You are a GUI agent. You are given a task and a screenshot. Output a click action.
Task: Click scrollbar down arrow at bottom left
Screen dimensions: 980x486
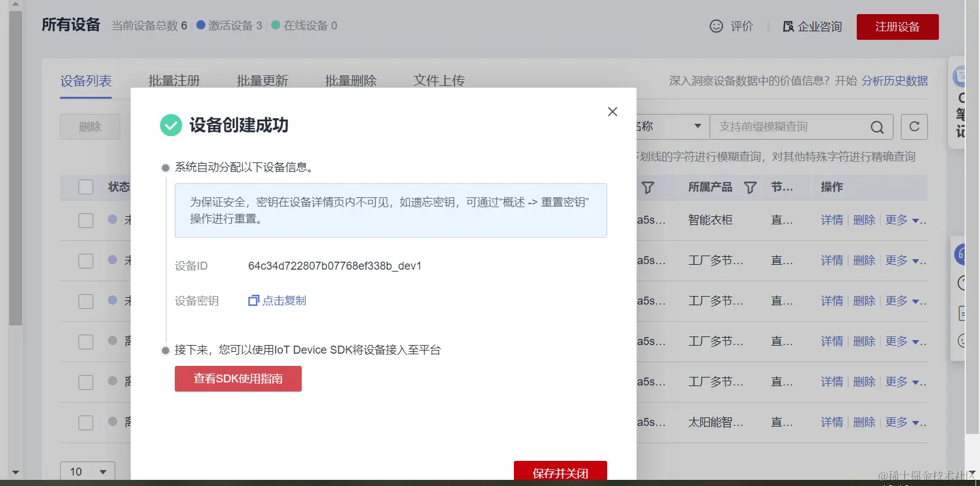pyautogui.click(x=15, y=473)
